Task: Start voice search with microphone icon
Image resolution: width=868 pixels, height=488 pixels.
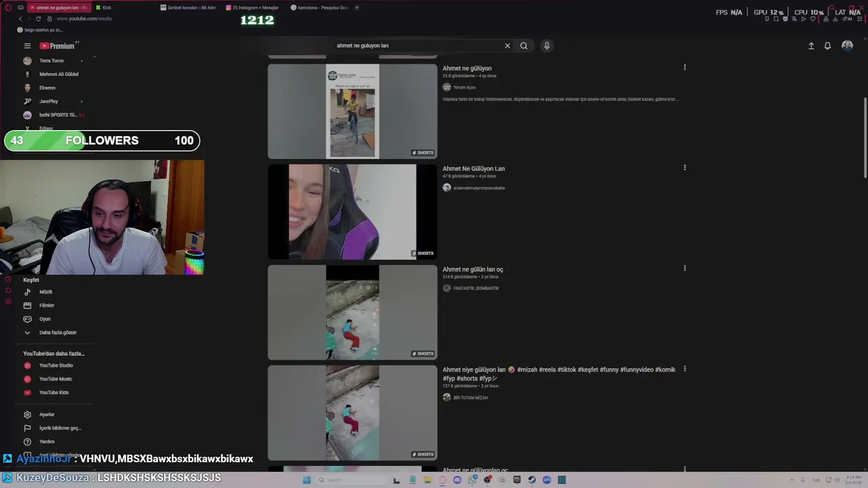Action: pyautogui.click(x=547, y=45)
